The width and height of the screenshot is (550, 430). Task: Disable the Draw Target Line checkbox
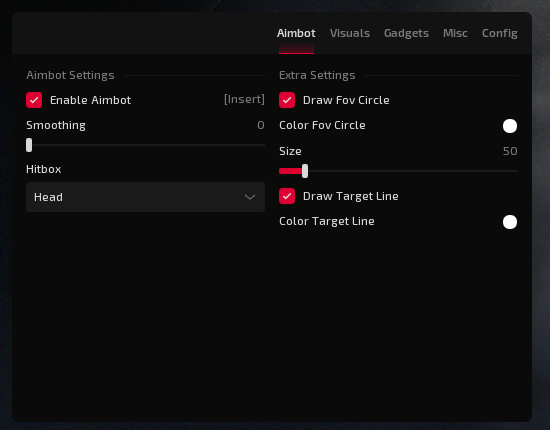point(287,196)
